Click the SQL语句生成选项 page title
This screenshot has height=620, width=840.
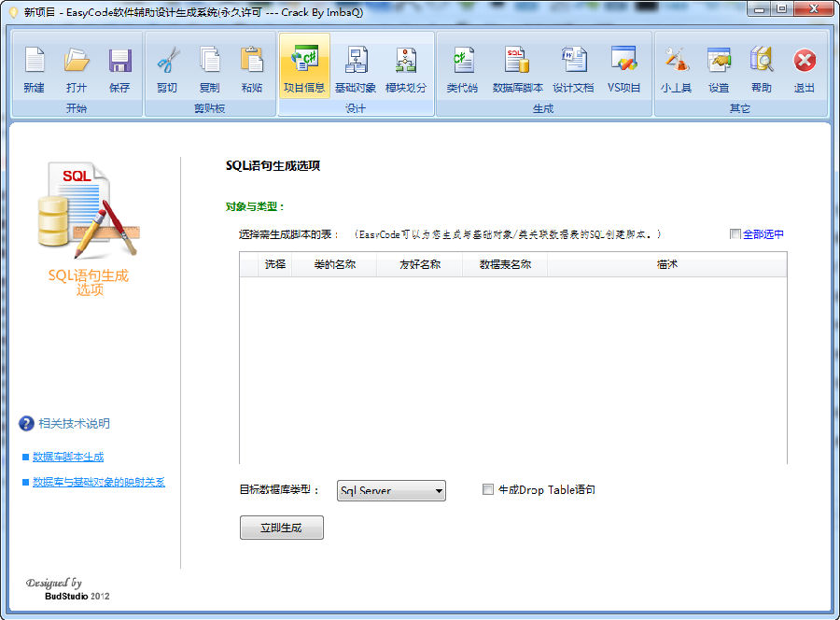[273, 165]
